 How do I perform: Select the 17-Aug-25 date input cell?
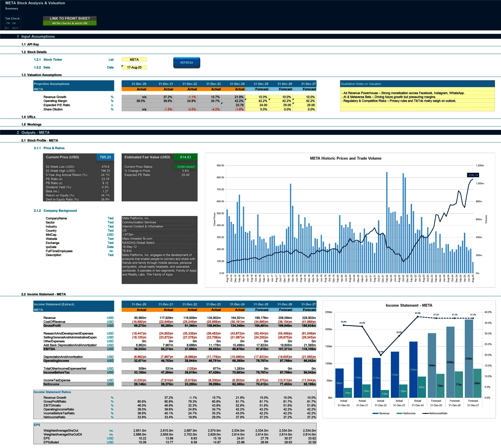pyautogui.click(x=134, y=67)
